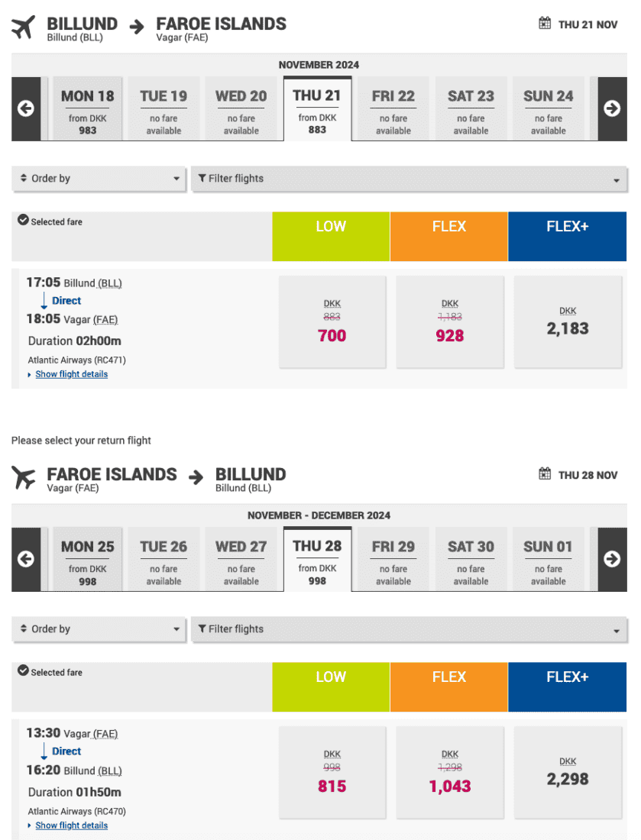
Task: Select the 700 DKK LOW outbound fare
Action: pyautogui.click(x=332, y=321)
